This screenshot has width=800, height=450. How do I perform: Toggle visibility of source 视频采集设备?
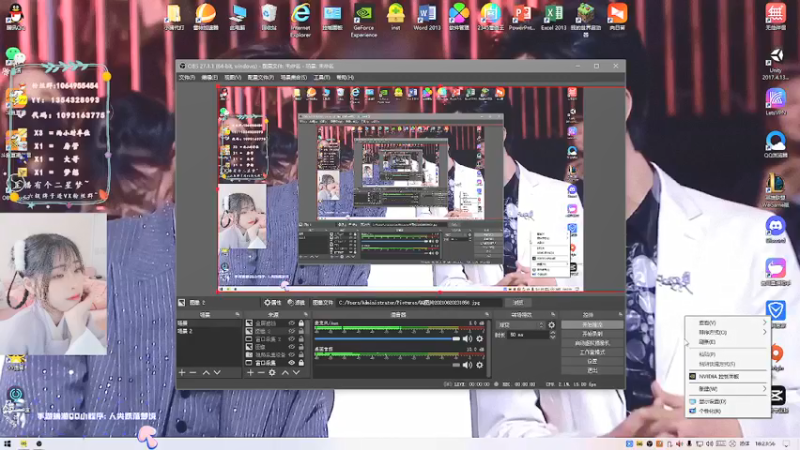[291, 355]
